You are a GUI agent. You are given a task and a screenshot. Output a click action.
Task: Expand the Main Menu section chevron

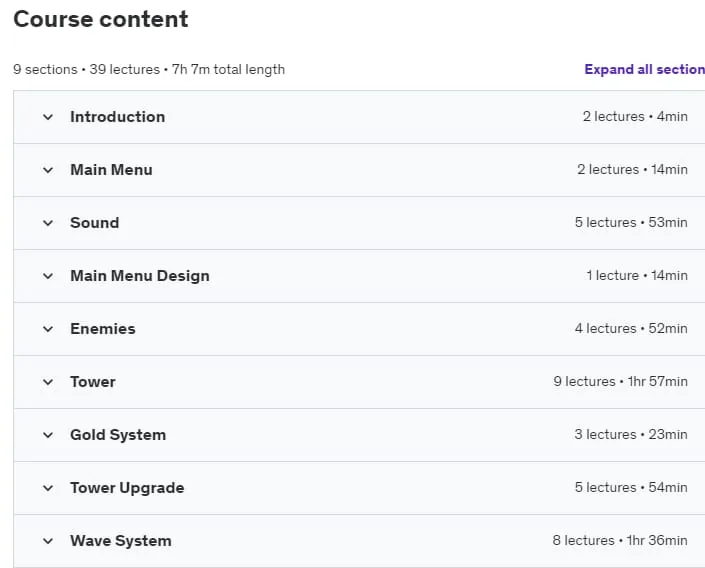pyautogui.click(x=48, y=170)
